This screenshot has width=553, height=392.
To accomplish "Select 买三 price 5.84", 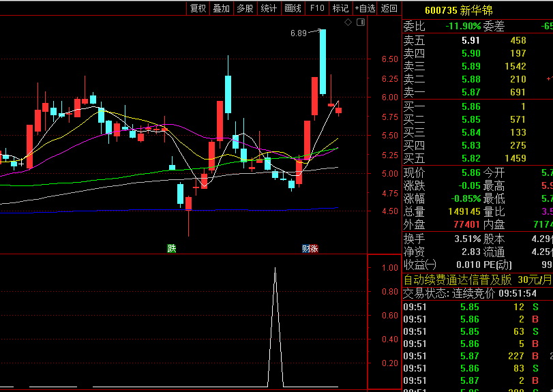I will 470,132.
